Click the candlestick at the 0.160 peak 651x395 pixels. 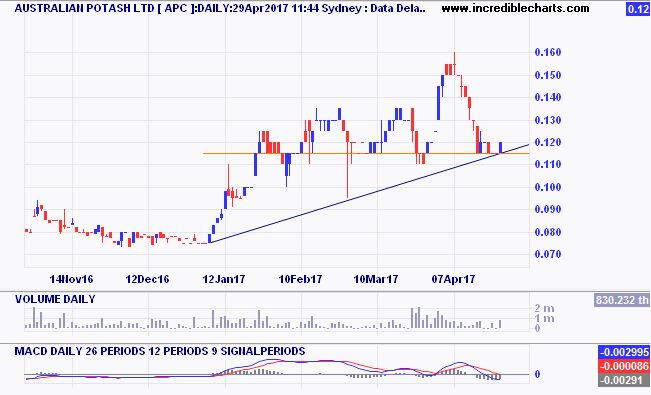click(x=455, y=64)
